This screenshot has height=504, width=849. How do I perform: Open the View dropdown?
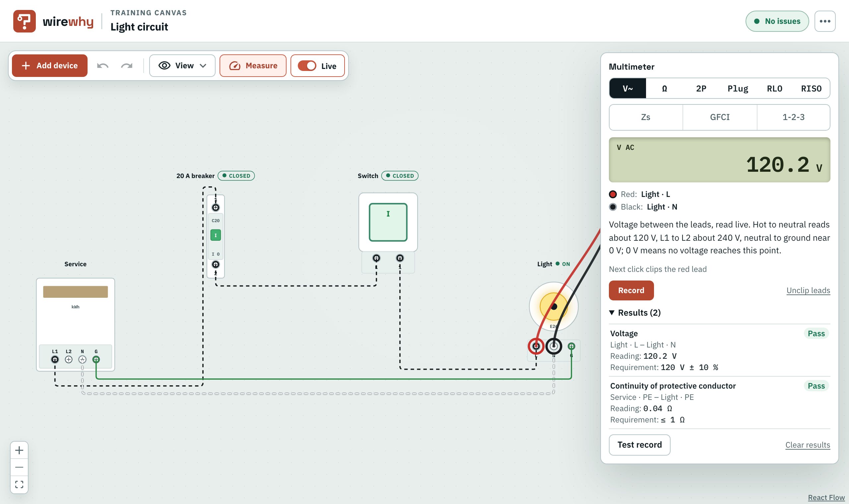click(x=182, y=66)
